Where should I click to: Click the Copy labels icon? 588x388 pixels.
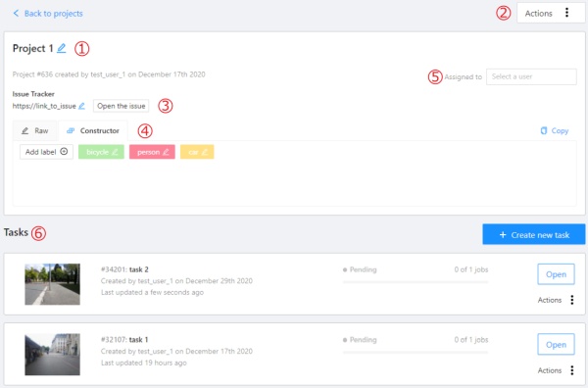[x=543, y=131]
